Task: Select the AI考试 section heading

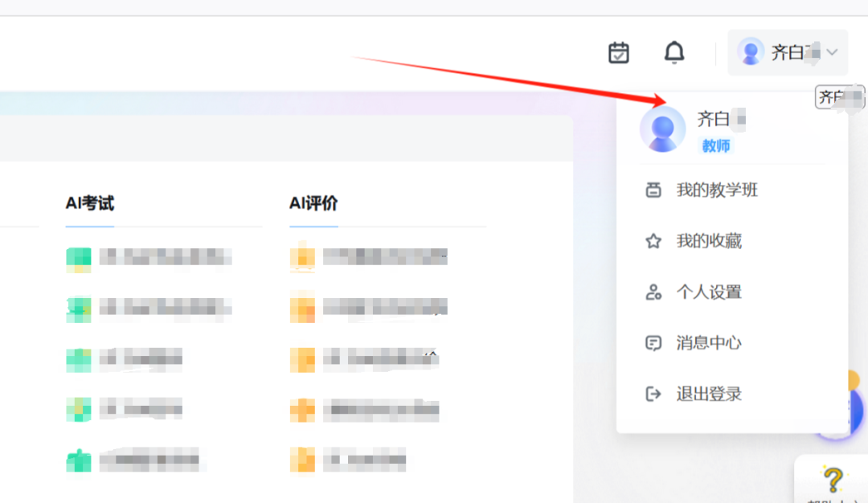Action: [x=90, y=203]
